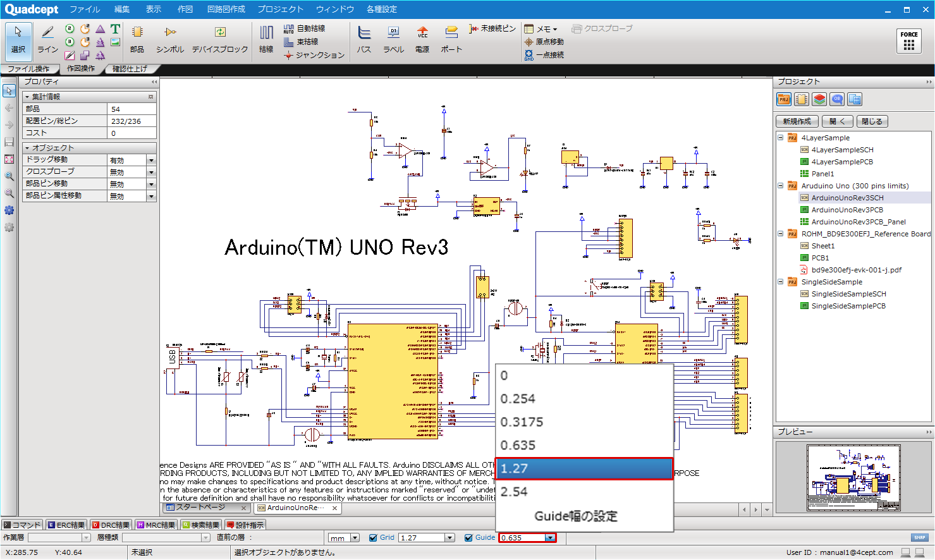Screen dimensions: 935x560
Task: Collapse the 4LayerSample project node
Action: tap(781, 138)
